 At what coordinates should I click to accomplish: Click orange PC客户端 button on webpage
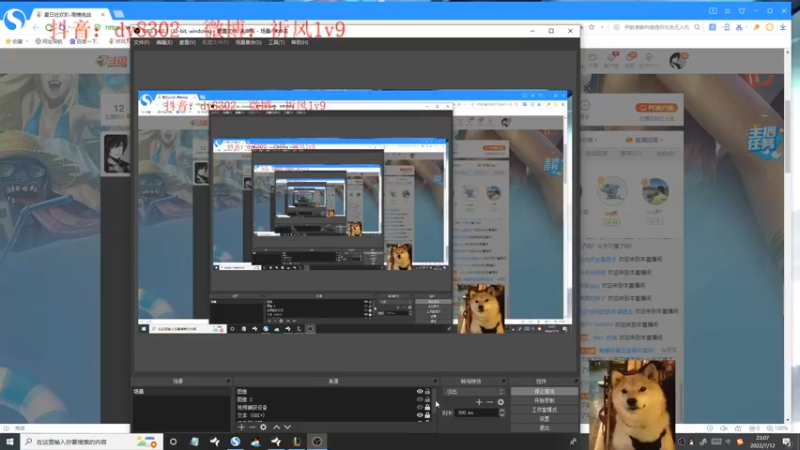coord(656,108)
